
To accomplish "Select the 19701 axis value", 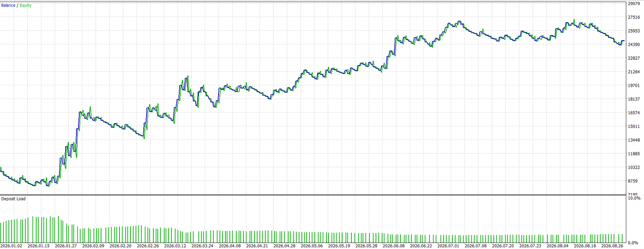I will 634,86.
